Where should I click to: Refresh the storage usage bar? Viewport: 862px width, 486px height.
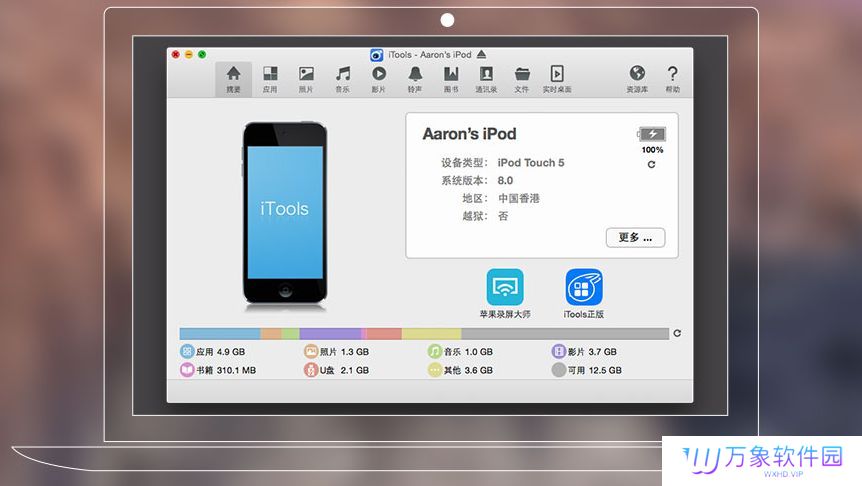(x=677, y=333)
